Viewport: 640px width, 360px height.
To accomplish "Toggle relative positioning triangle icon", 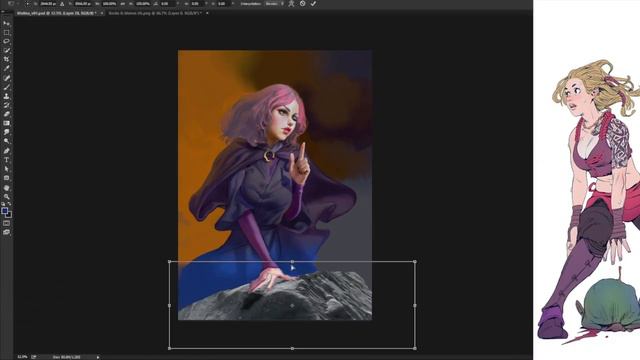I will tap(62, 4).
